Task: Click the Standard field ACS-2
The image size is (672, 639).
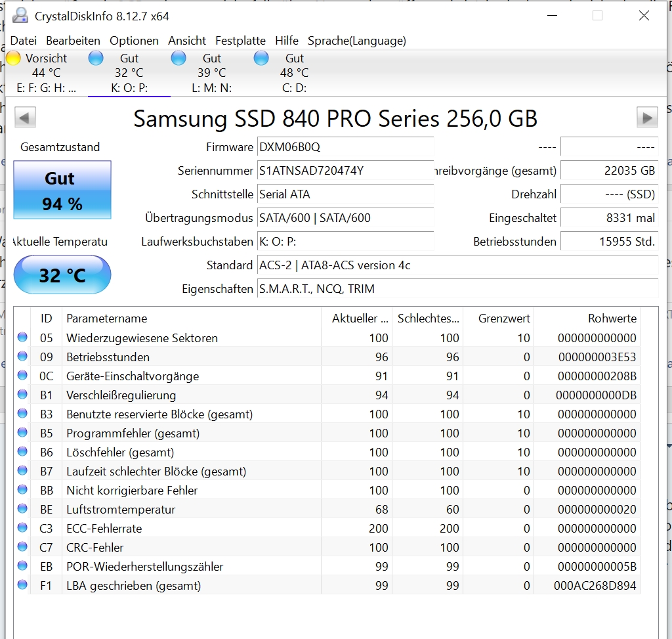Action: pyautogui.click(x=457, y=265)
